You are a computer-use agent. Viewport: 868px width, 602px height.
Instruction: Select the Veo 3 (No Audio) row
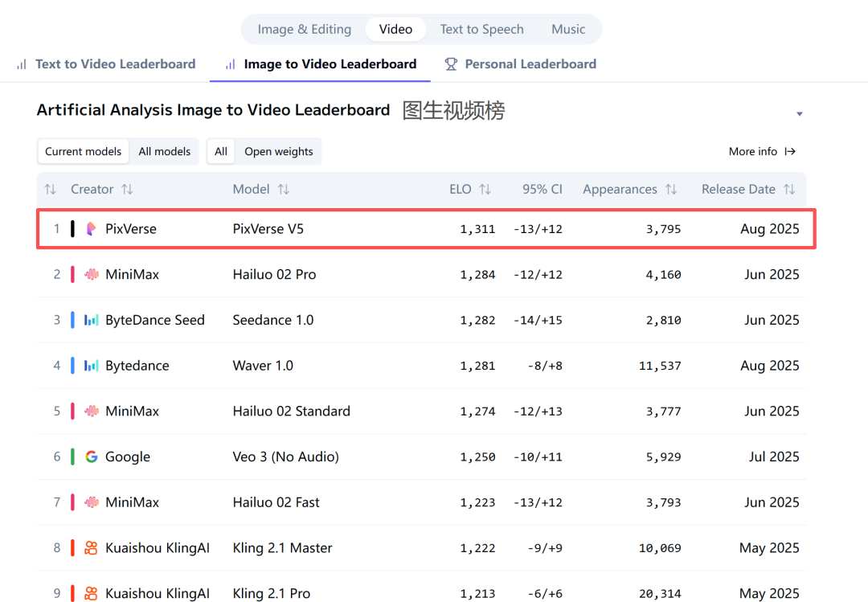click(285, 457)
